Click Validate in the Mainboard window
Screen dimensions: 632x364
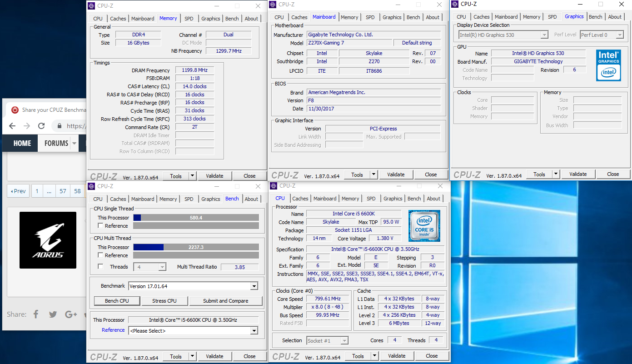coord(396,175)
